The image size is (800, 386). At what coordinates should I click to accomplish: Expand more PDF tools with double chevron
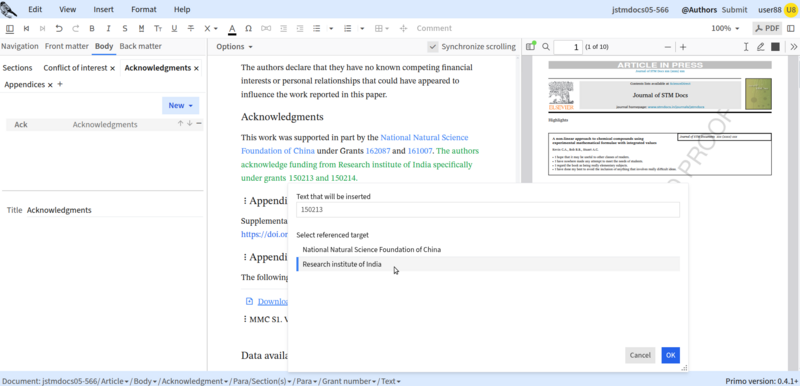click(x=794, y=47)
